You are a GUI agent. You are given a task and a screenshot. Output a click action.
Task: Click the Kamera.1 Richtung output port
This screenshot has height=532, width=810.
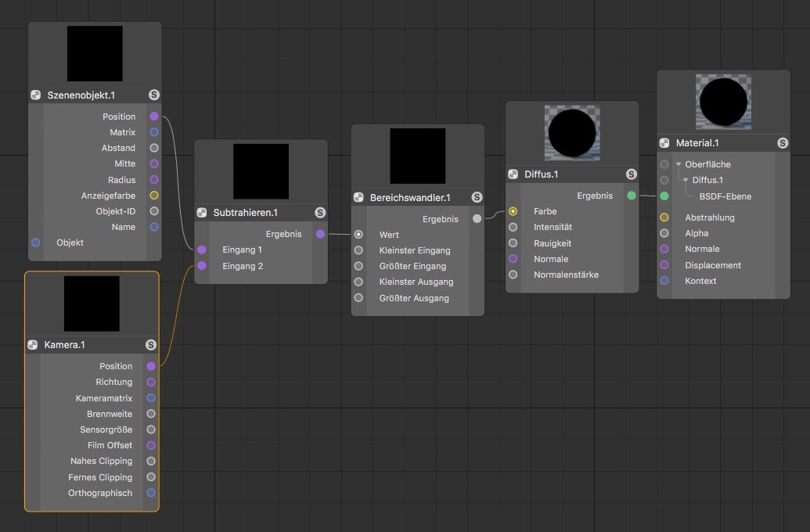(151, 383)
